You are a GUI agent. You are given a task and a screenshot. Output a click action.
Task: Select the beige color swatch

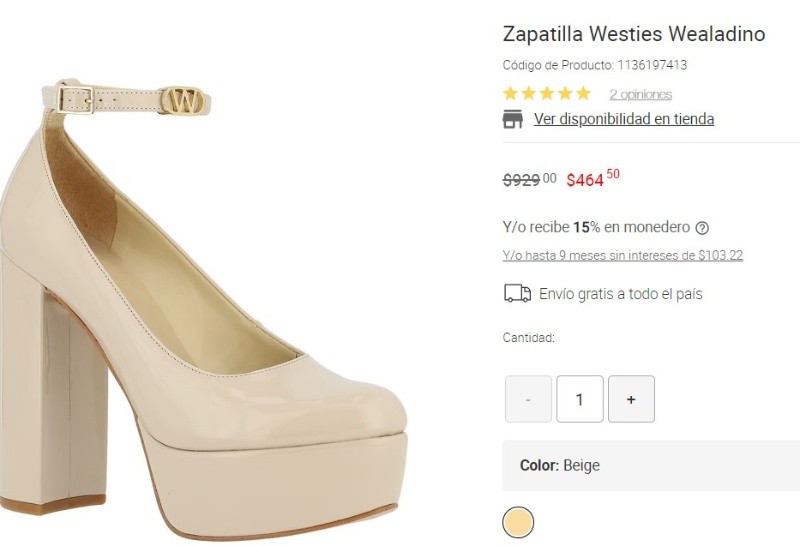[518, 521]
